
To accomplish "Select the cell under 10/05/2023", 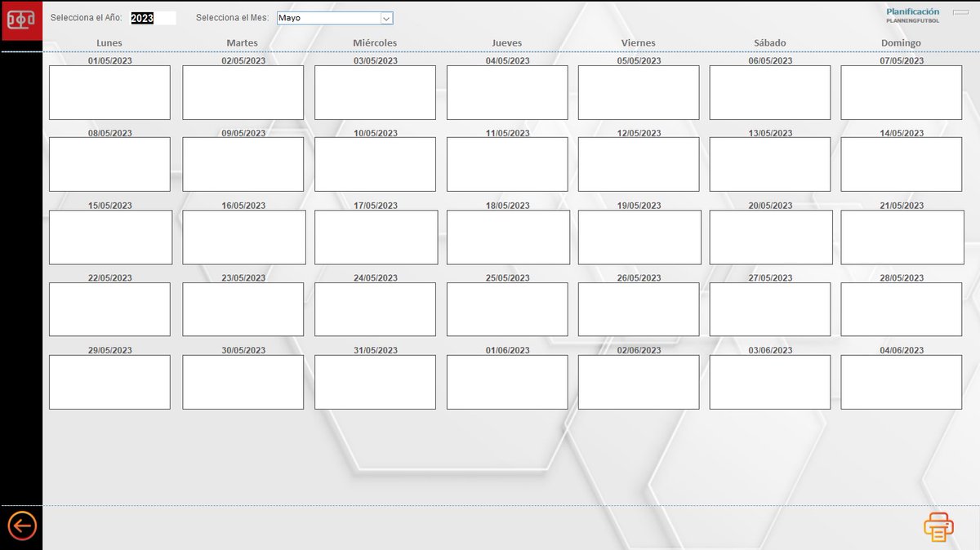I will pos(375,164).
